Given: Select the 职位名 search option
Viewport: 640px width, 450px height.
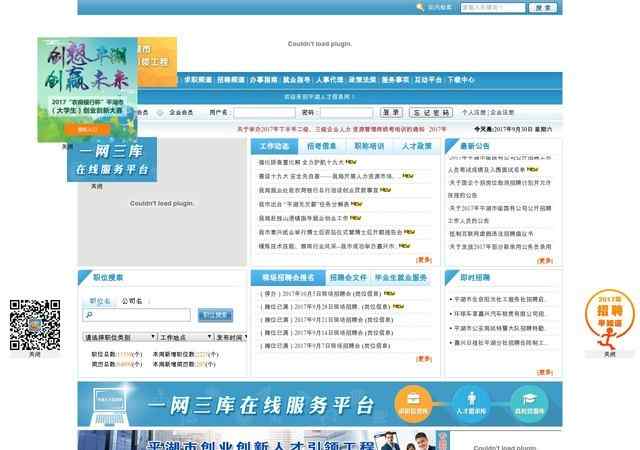Looking at the screenshot, I should (100, 300).
